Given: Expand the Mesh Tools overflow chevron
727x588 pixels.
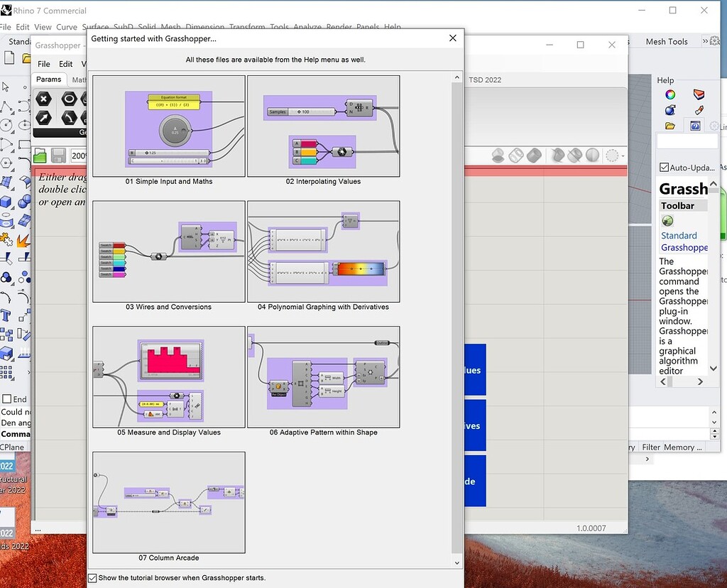Looking at the screenshot, I should [x=705, y=41].
